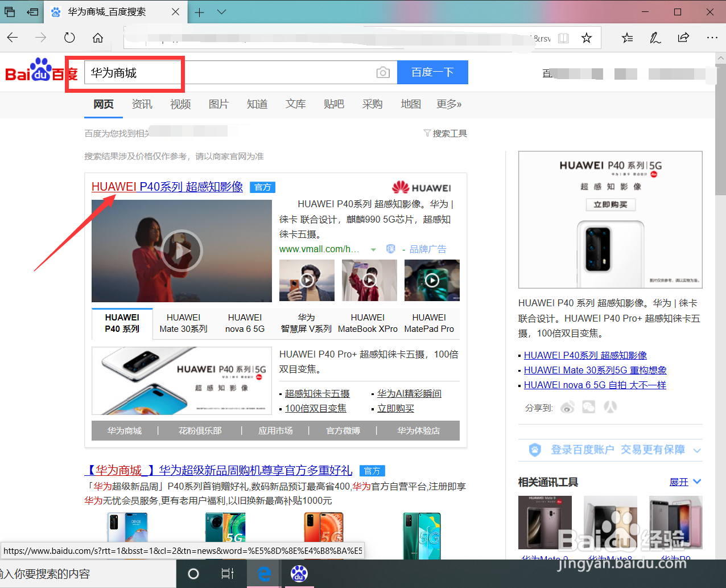The width and height of the screenshot is (726, 588).
Task: Open the 知道 tab
Action: point(257,104)
